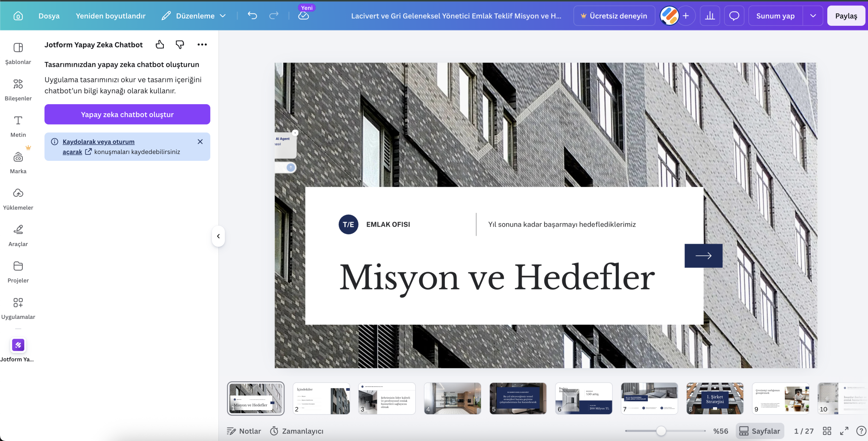868x441 pixels.
Task: Open the Yüklemeler panel
Action: pos(18,198)
